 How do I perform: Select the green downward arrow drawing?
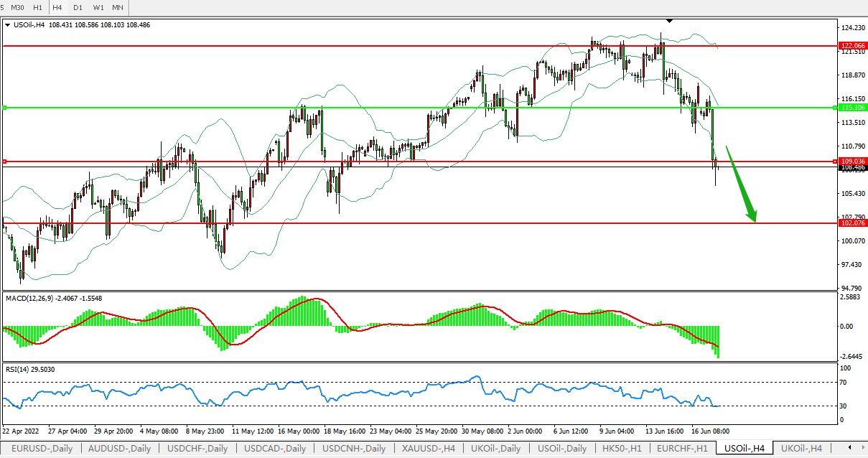(741, 185)
